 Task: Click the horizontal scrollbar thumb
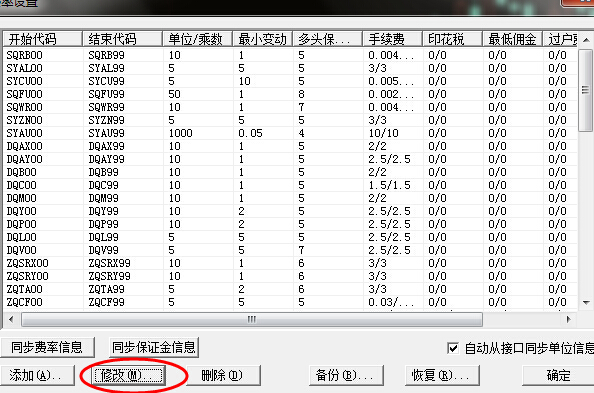[x=252, y=319]
